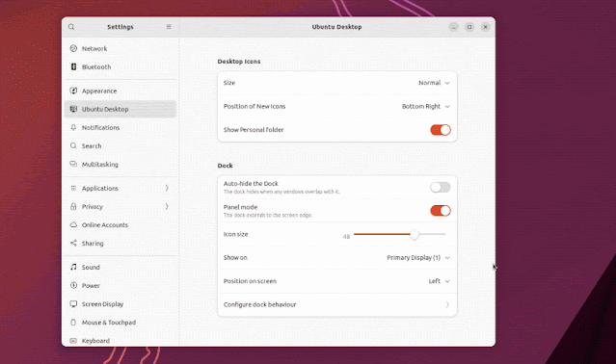Click the Mouse & Touchpad icon
This screenshot has width=616, height=364.
[73, 322]
